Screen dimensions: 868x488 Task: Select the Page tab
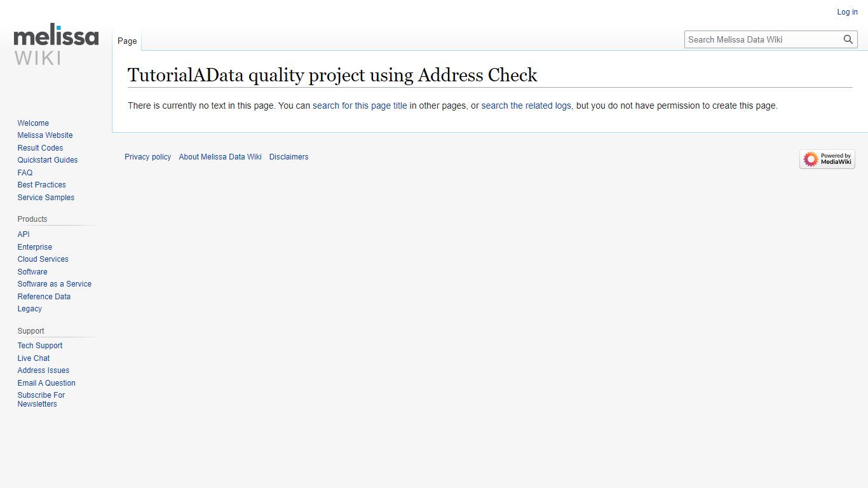[127, 41]
